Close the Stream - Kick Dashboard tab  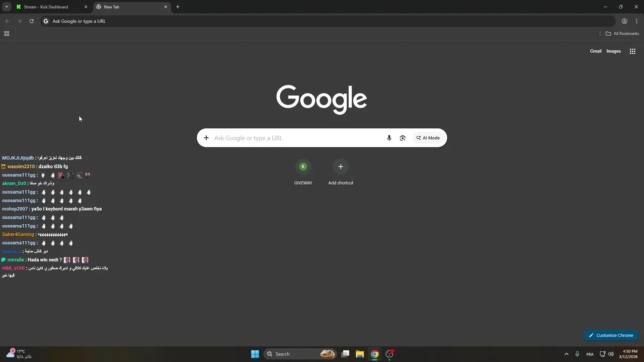[86, 7]
